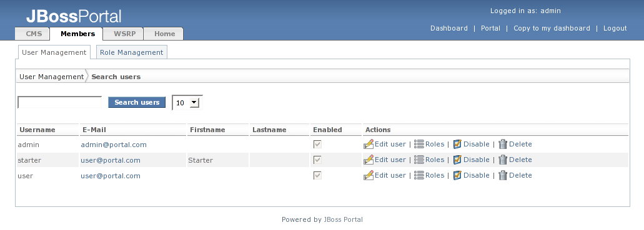The height and width of the screenshot is (230, 644).
Task: Toggle the Enabled checkbox for admin
Action: [x=317, y=145]
